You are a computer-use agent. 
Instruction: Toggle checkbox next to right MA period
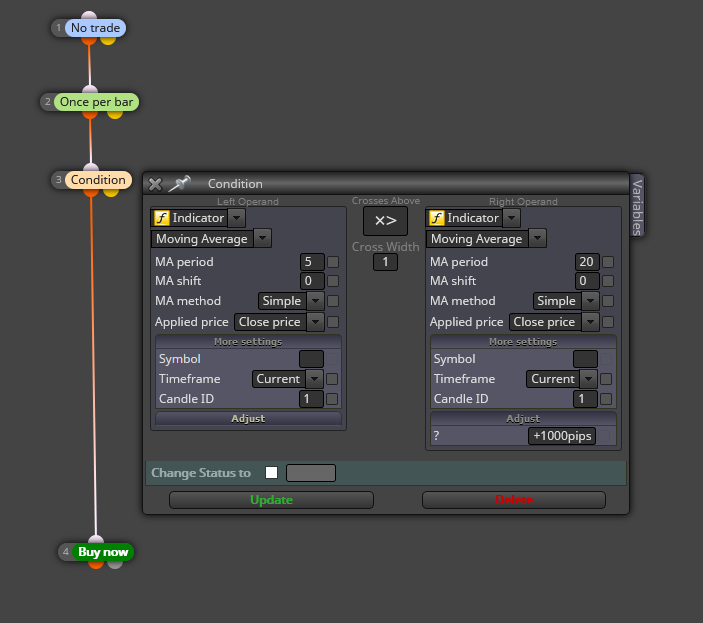pos(608,262)
